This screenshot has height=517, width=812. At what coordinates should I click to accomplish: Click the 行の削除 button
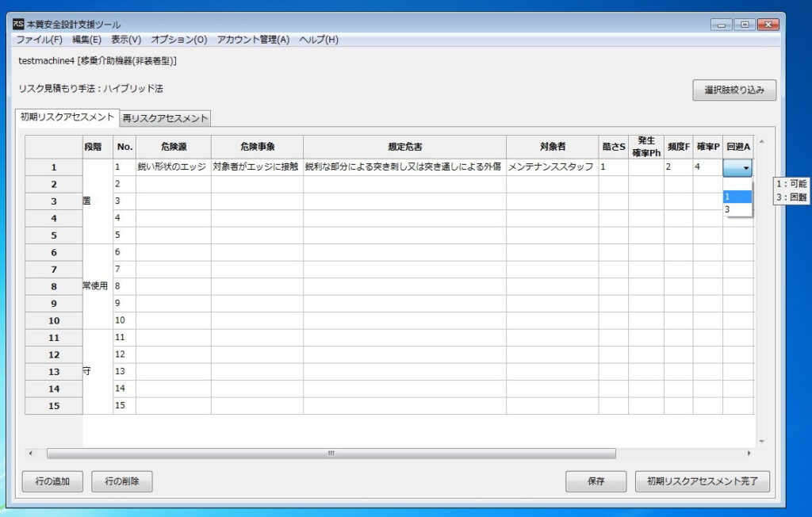tap(121, 481)
